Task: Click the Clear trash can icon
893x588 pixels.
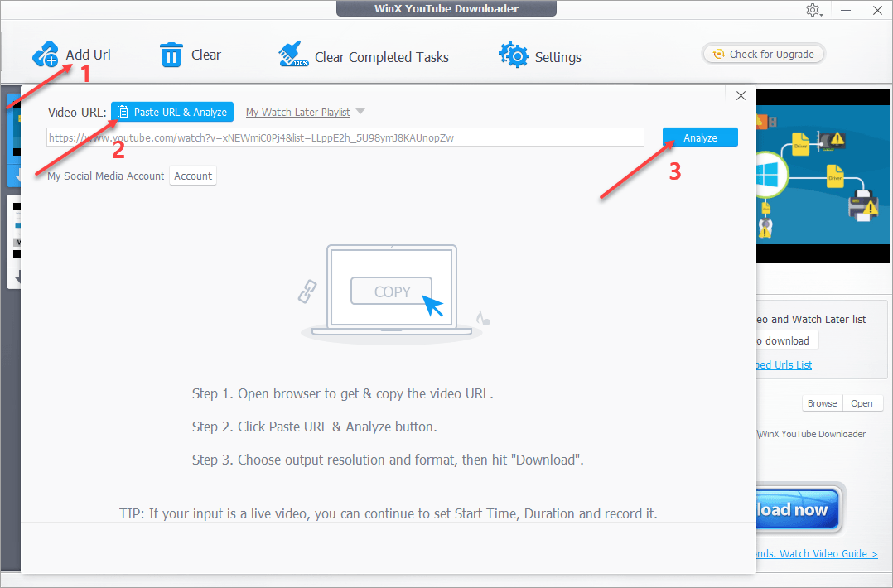Action: click(171, 55)
